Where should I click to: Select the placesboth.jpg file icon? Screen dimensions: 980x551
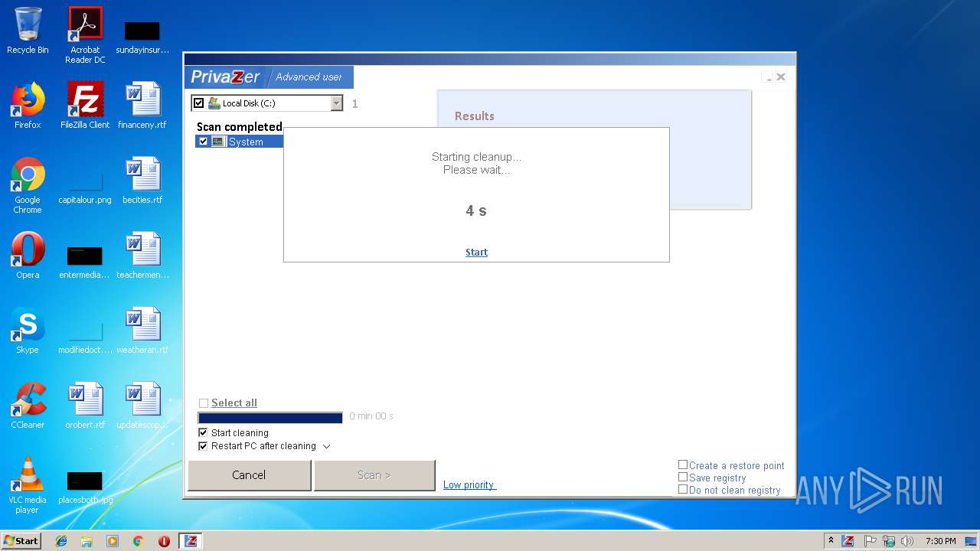tap(85, 487)
